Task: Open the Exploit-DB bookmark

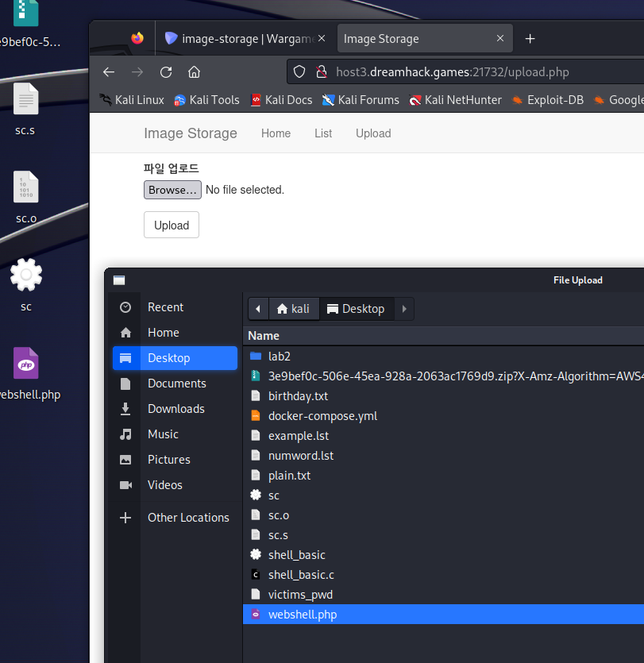Action: point(548,100)
